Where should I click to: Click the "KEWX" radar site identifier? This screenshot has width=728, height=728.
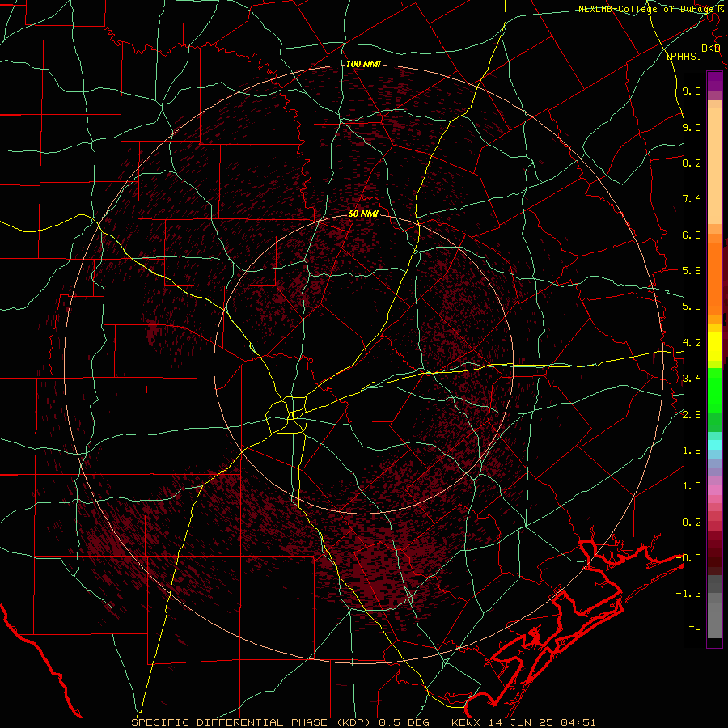[467, 722]
